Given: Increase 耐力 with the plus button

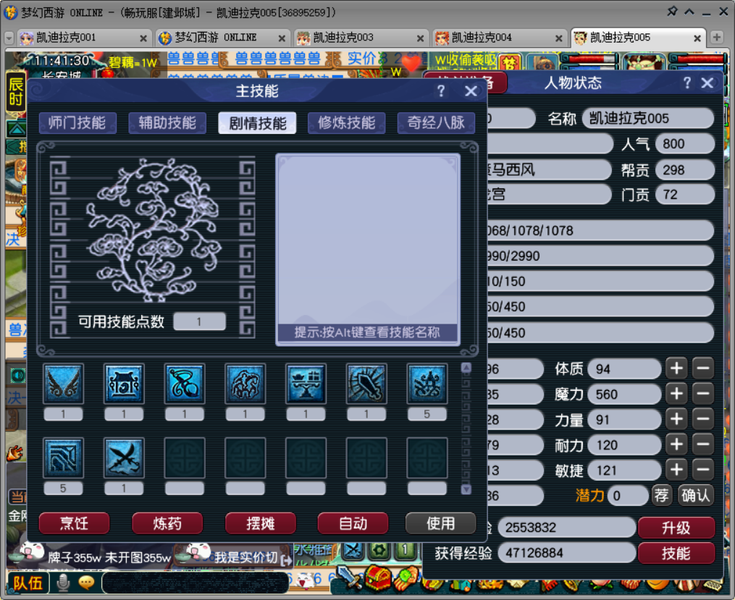Looking at the screenshot, I should [x=676, y=444].
